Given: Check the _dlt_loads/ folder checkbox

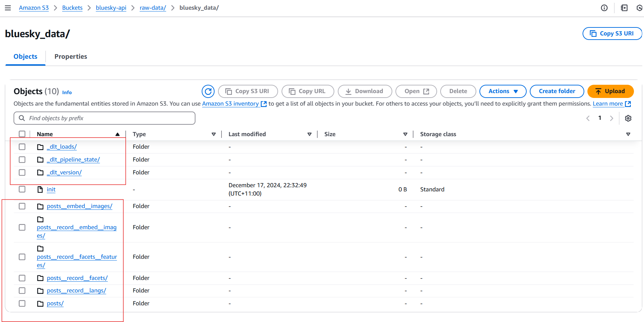Looking at the screenshot, I should (22, 147).
